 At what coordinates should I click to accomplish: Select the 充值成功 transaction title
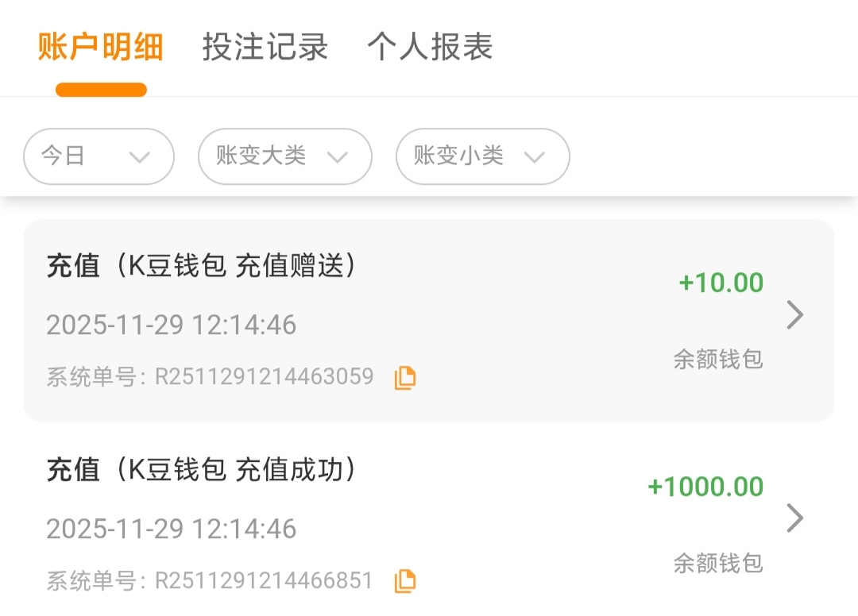pos(201,471)
